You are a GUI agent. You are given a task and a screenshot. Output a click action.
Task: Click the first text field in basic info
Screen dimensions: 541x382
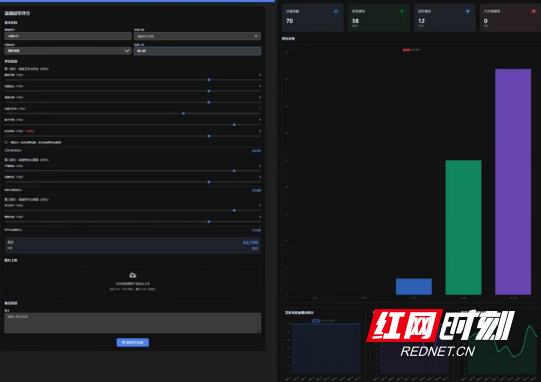[x=68, y=36]
